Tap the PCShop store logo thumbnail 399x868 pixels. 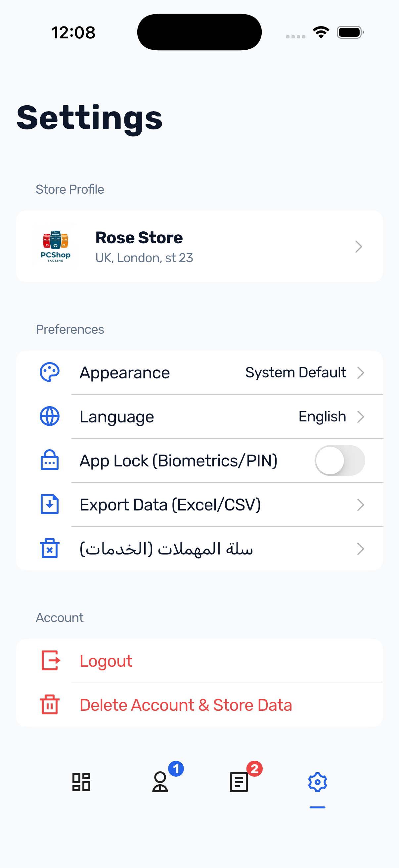55,246
